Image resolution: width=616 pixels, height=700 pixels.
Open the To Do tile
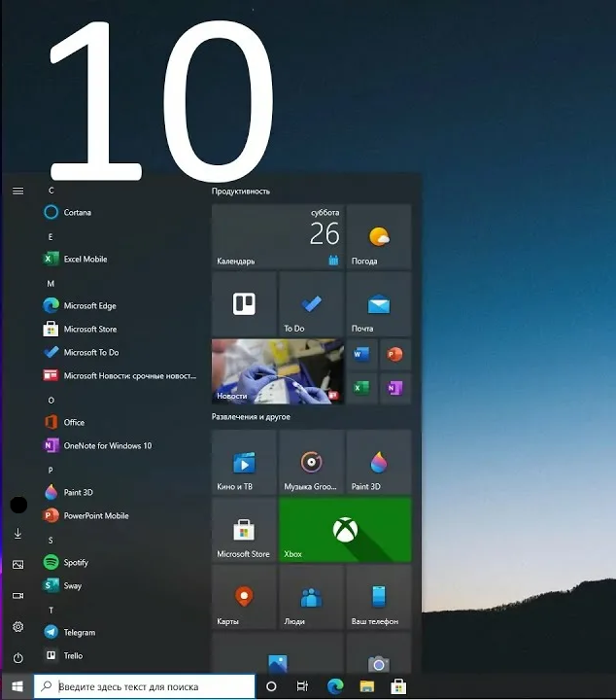pos(311,304)
